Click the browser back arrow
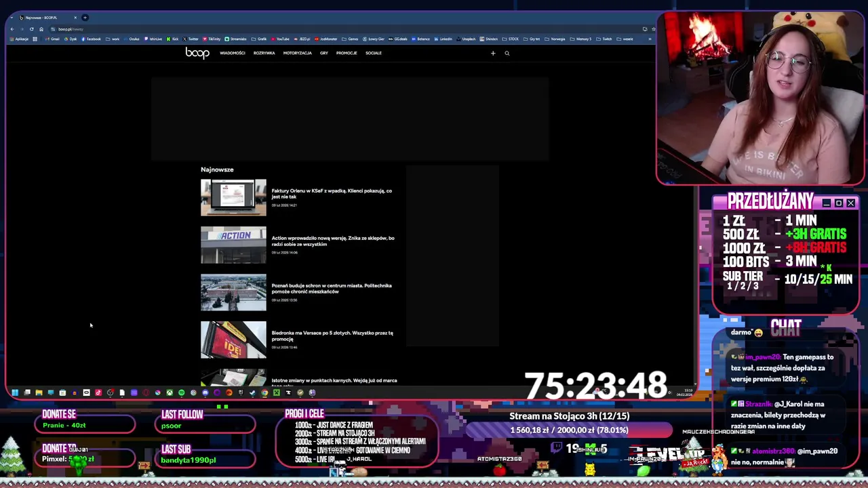This screenshot has height=488, width=868. point(12,29)
